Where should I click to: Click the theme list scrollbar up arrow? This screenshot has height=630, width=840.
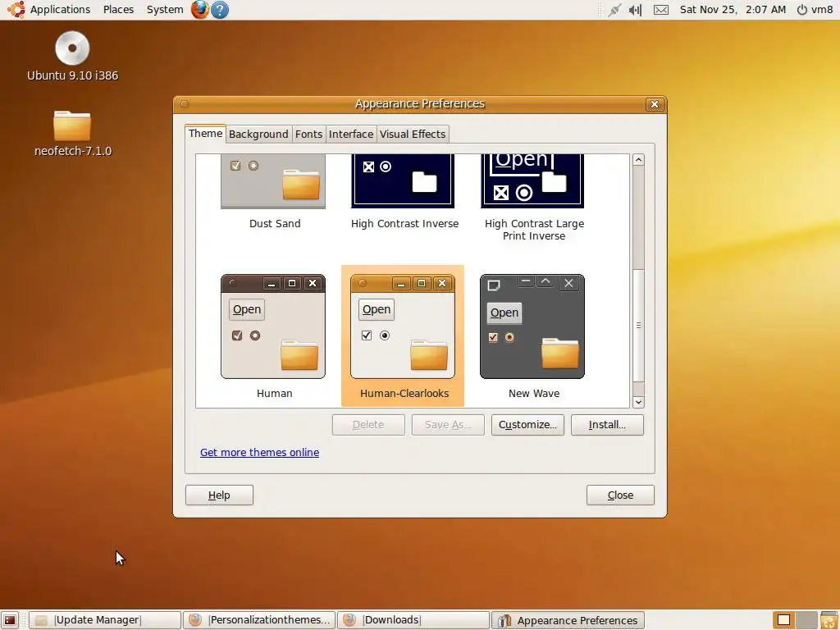(638, 160)
